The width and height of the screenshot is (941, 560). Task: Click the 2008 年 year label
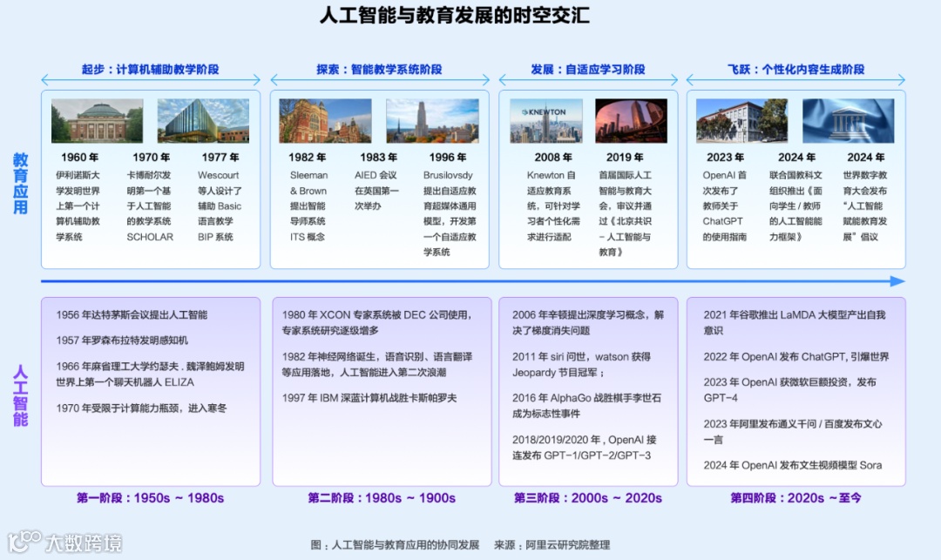(553, 157)
